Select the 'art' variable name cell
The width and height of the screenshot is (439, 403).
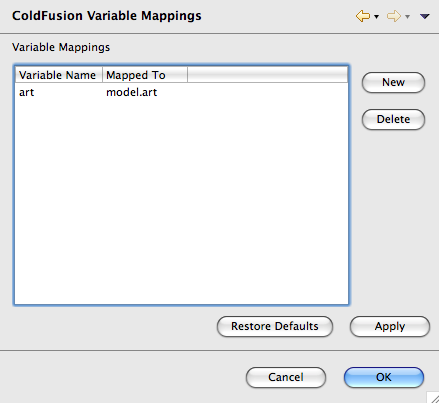27,92
